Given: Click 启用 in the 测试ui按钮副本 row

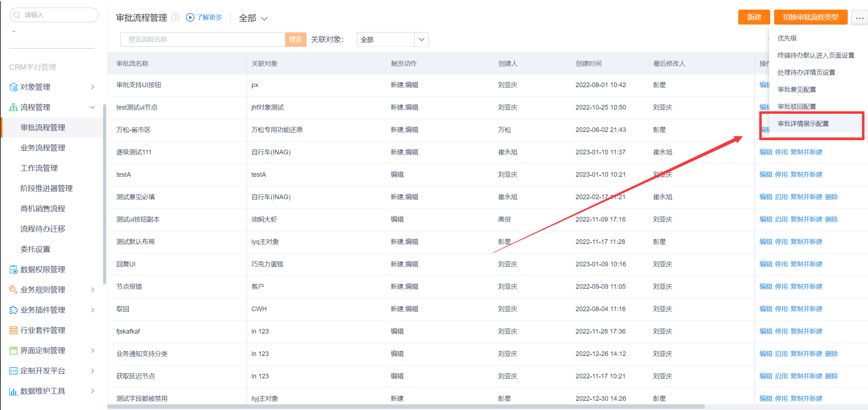Looking at the screenshot, I should coord(781,219).
